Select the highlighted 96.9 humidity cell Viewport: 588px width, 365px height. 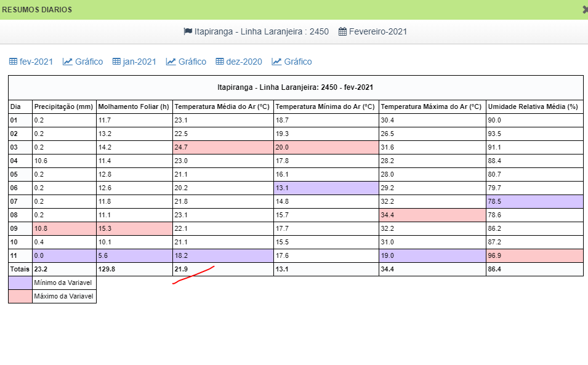click(534, 255)
